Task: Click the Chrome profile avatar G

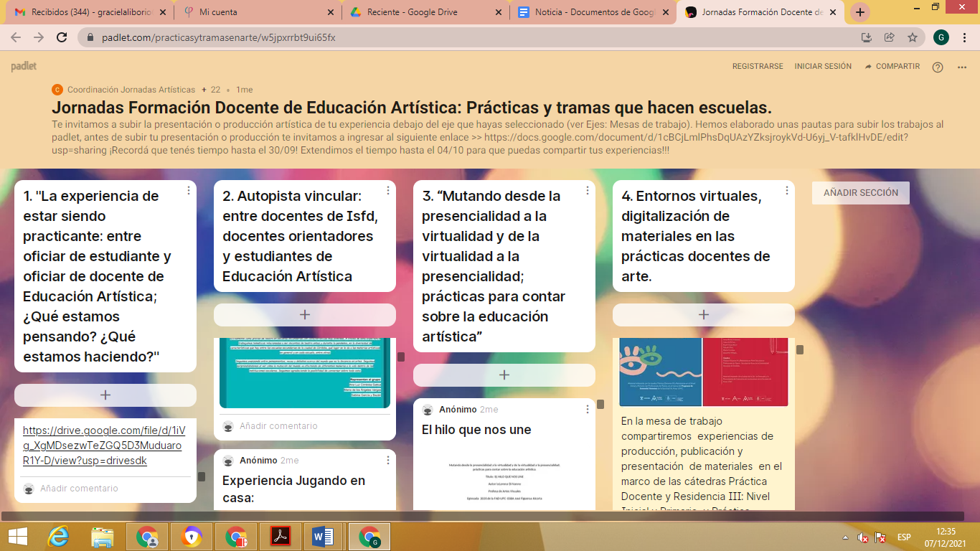Action: click(x=941, y=37)
